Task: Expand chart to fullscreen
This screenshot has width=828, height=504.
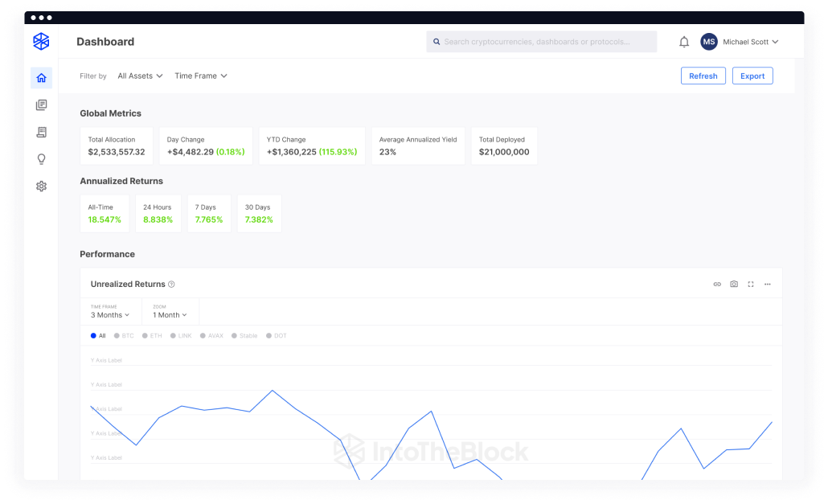Action: [750, 284]
